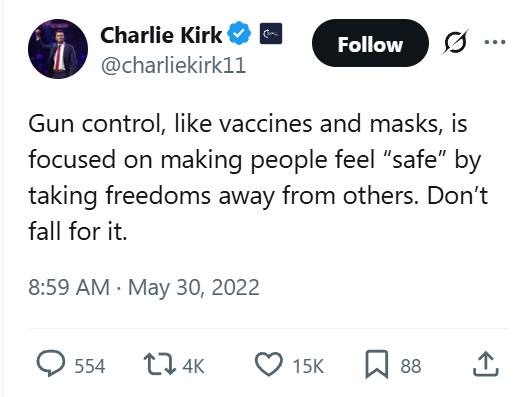The height and width of the screenshot is (397, 526).
Task: Follow the charliekirk11 account
Action: point(370,43)
